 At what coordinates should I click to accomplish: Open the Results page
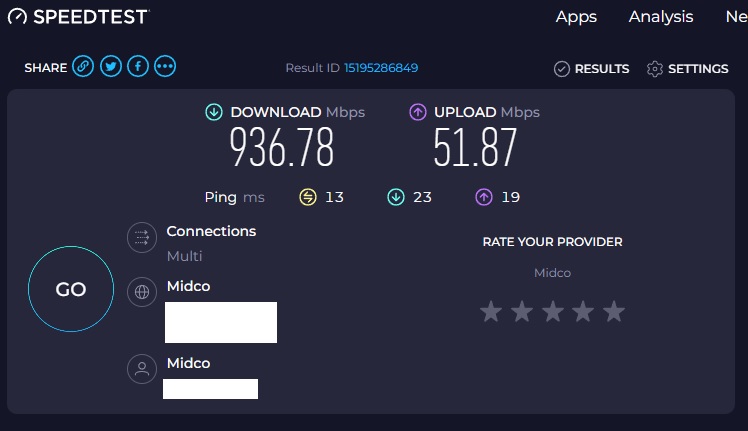(592, 69)
